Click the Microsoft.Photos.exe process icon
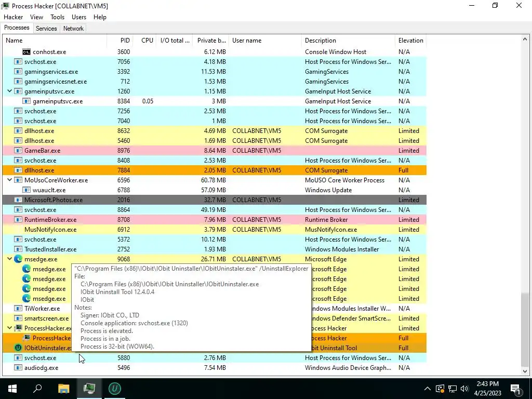532x399 pixels. 18,200
